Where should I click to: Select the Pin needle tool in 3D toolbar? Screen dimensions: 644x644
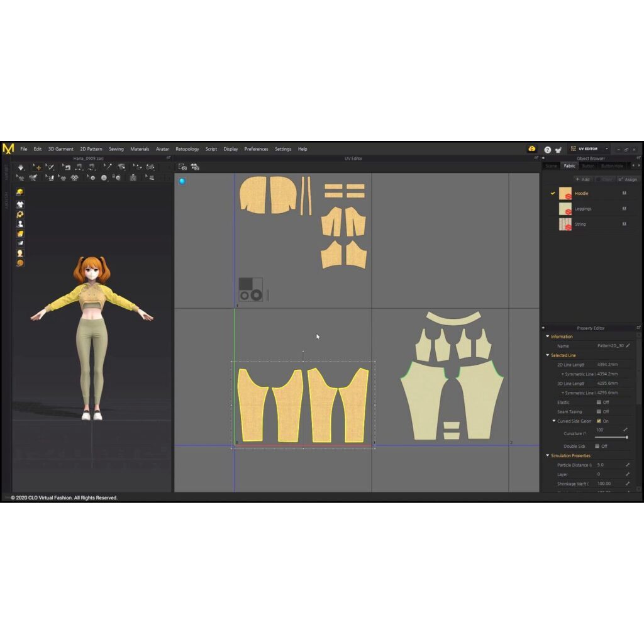pyautogui.click(x=109, y=167)
